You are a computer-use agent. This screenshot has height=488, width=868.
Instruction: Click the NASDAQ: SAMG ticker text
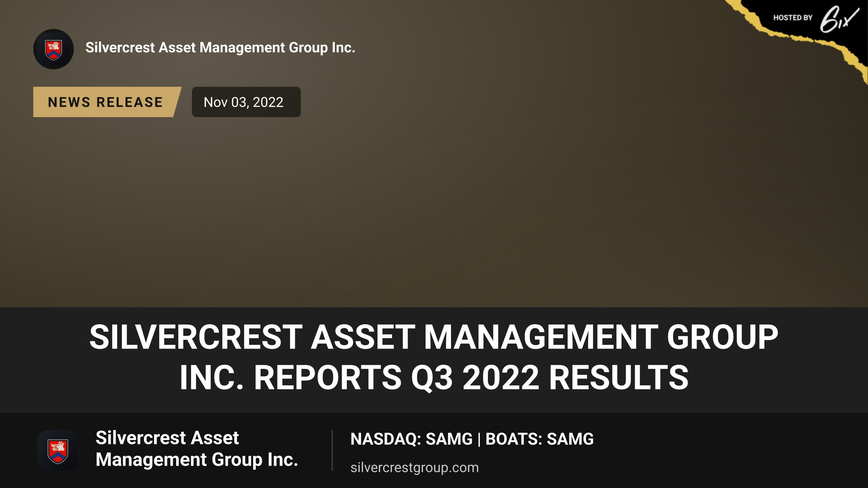coord(412,439)
